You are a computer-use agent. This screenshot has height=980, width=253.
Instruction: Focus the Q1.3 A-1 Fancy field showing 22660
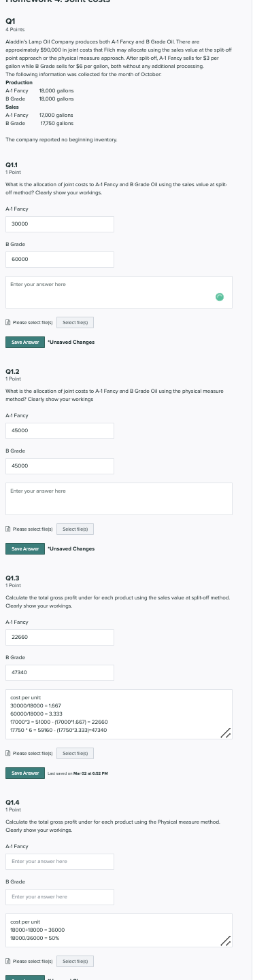pyautogui.click(x=60, y=637)
